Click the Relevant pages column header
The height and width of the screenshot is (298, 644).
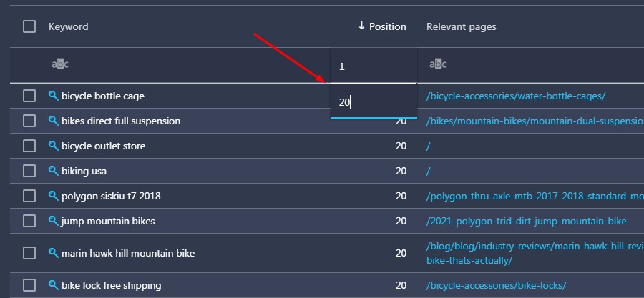462,26
